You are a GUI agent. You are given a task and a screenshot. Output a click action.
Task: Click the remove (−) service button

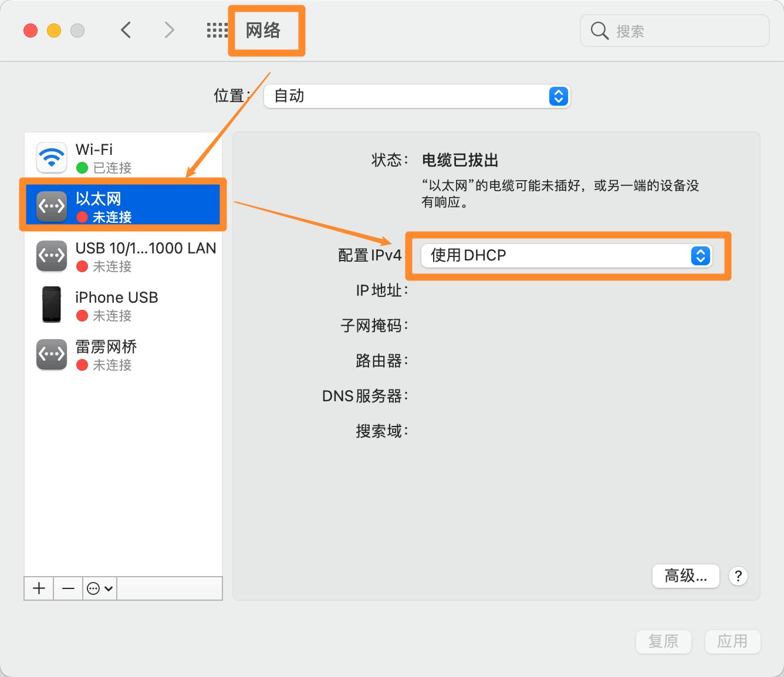[67, 588]
